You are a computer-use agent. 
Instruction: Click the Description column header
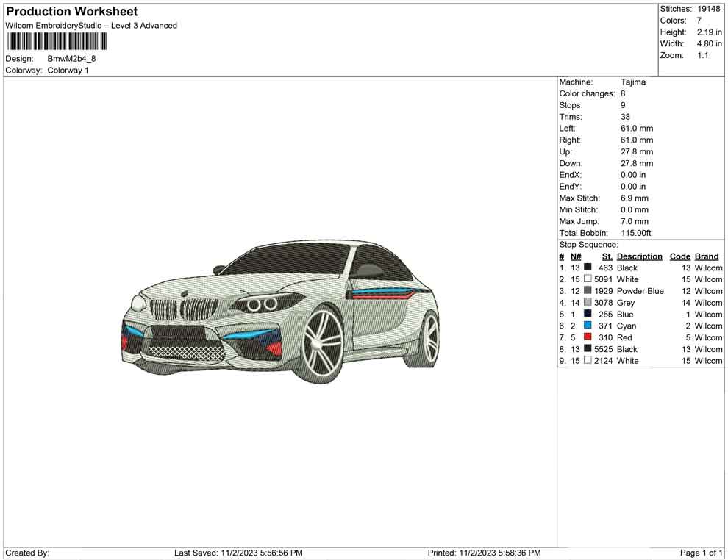pos(639,256)
